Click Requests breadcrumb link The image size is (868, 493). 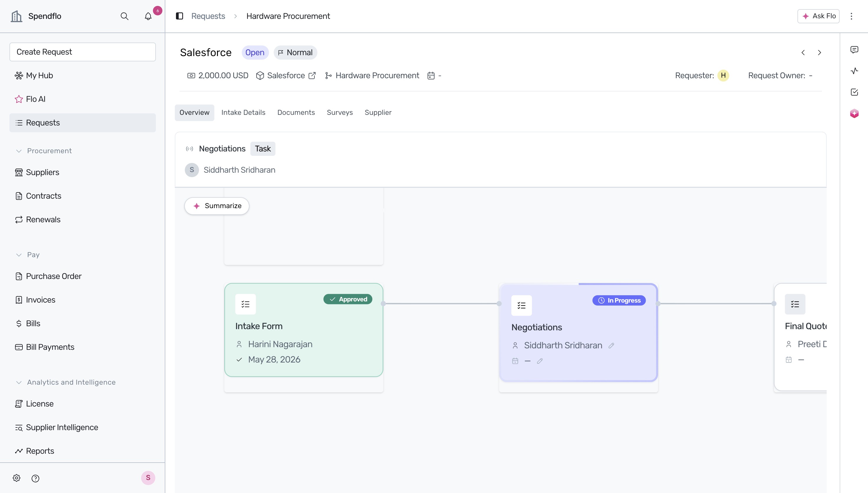click(x=208, y=16)
